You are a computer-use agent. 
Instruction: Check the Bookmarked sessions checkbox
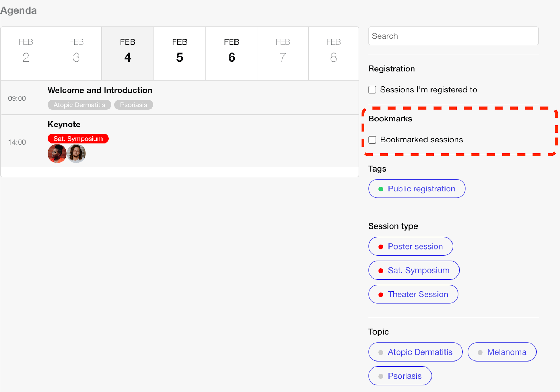(372, 140)
